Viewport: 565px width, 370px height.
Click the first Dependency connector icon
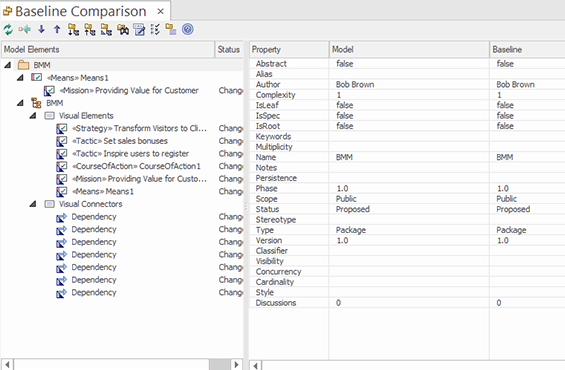pyautogui.click(x=62, y=217)
